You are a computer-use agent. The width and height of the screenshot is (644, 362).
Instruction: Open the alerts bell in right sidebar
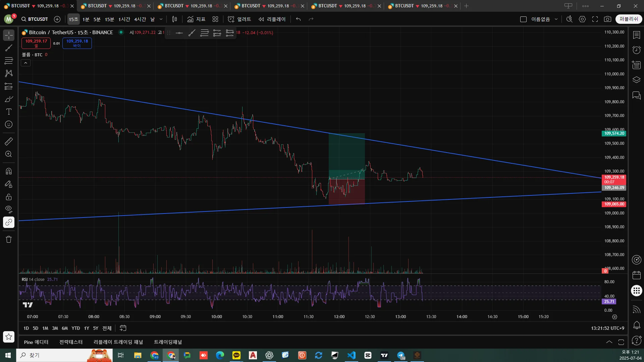636,325
